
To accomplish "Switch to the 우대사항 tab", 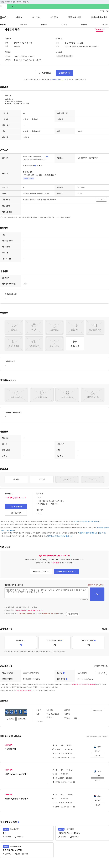I will (x=44, y=25).
